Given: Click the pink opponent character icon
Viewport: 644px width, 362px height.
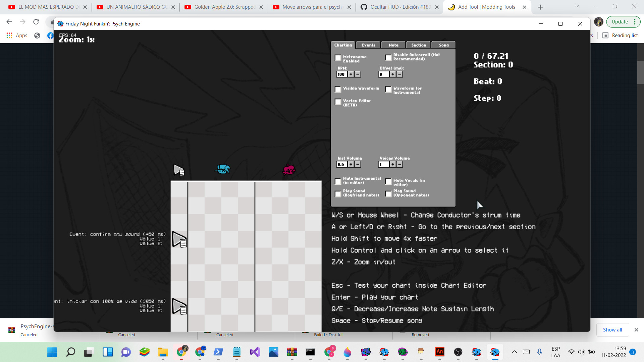Looking at the screenshot, I should (x=289, y=170).
